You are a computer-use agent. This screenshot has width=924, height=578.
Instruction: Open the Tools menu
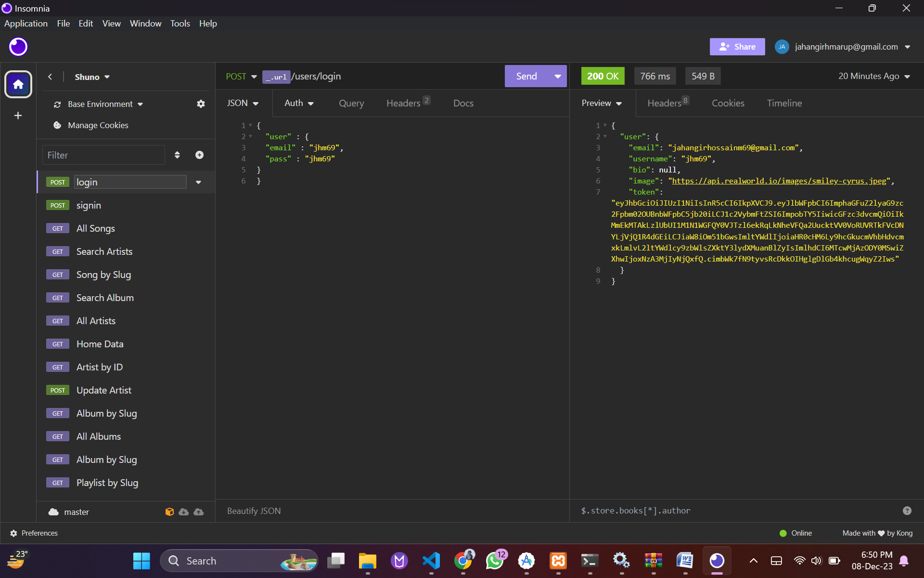click(180, 23)
